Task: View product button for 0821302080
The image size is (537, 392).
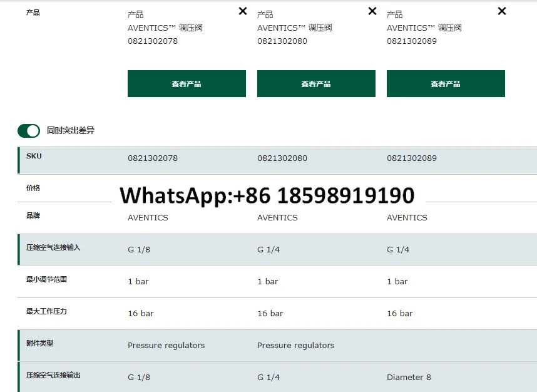Action: click(316, 84)
